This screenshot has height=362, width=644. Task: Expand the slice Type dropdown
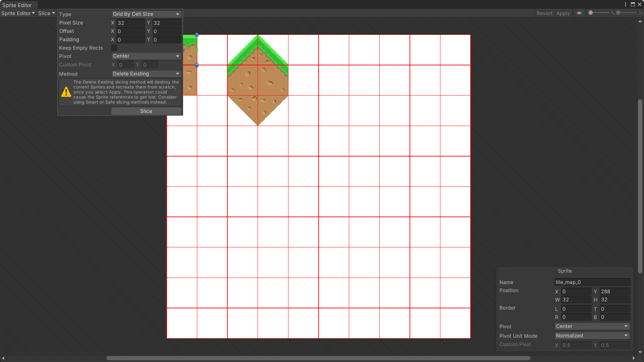(146, 14)
